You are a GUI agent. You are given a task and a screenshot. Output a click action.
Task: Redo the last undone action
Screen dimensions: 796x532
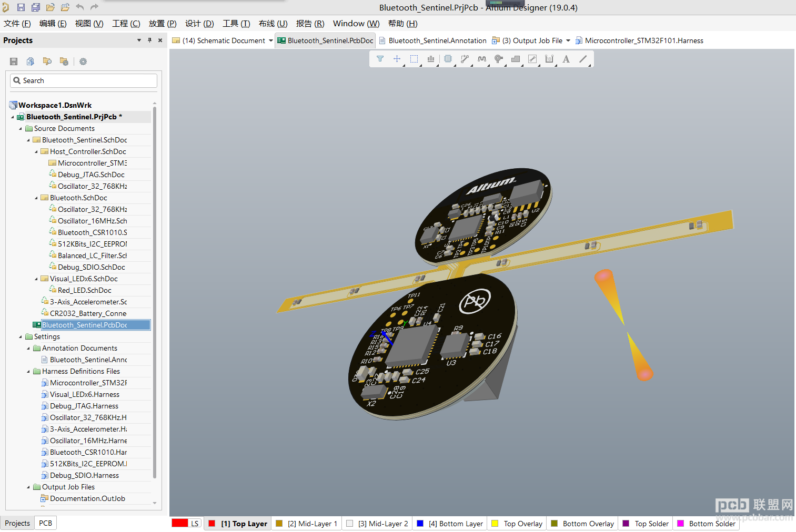[x=95, y=7]
